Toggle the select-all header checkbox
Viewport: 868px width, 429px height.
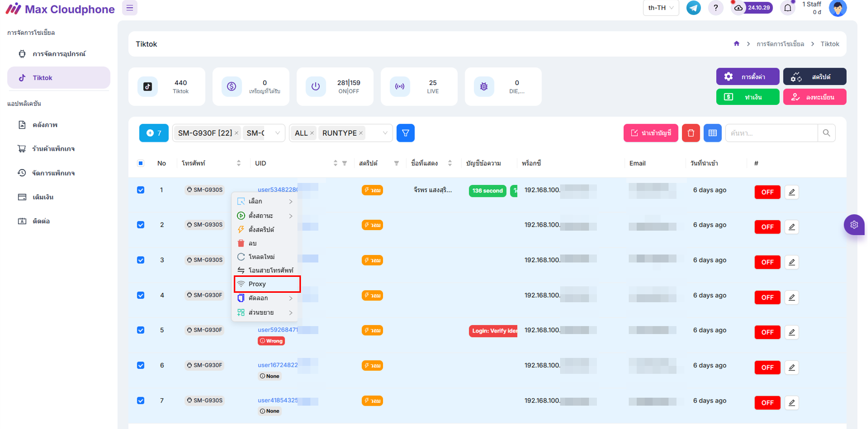coord(141,163)
